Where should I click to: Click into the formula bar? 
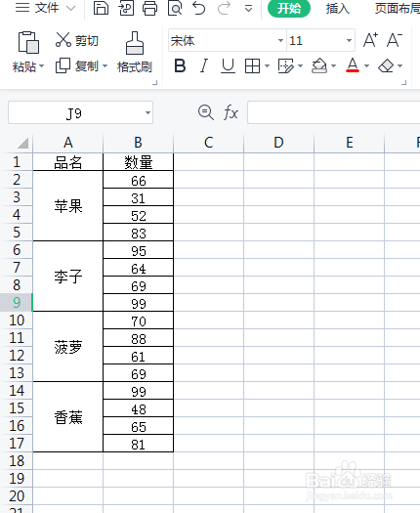coord(334,113)
